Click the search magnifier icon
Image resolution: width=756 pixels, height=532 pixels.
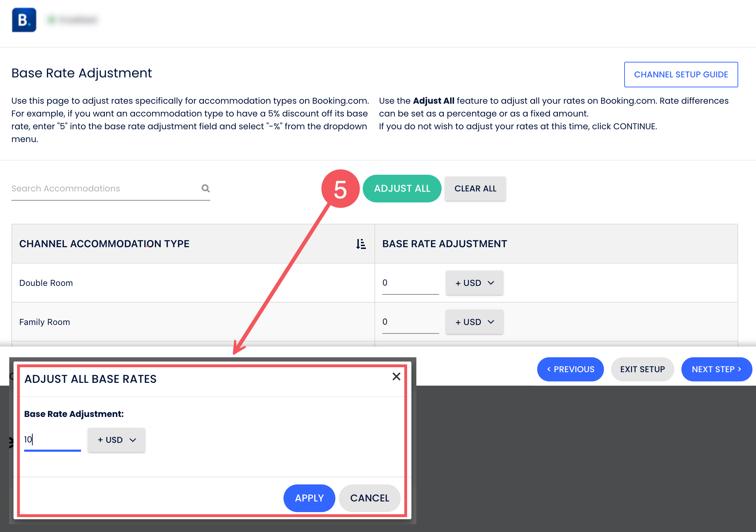click(x=205, y=188)
